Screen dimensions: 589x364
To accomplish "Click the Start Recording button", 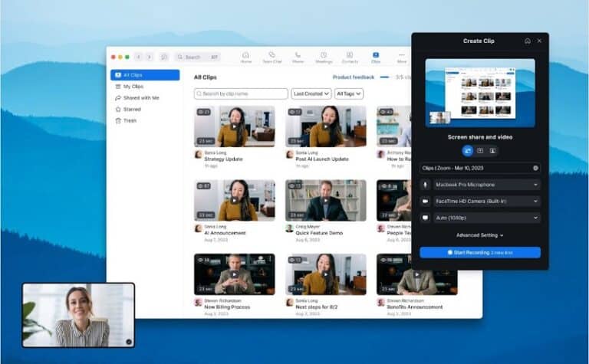I will (480, 253).
